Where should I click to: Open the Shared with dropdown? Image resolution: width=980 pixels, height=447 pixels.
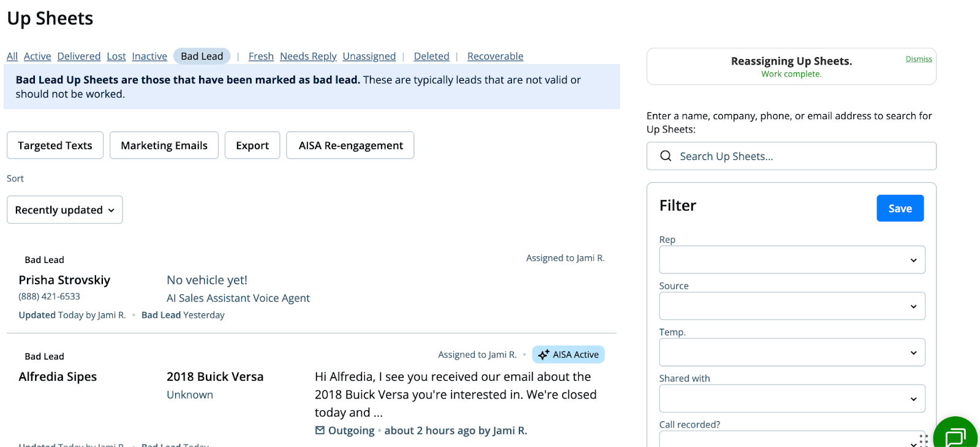pyautogui.click(x=792, y=399)
